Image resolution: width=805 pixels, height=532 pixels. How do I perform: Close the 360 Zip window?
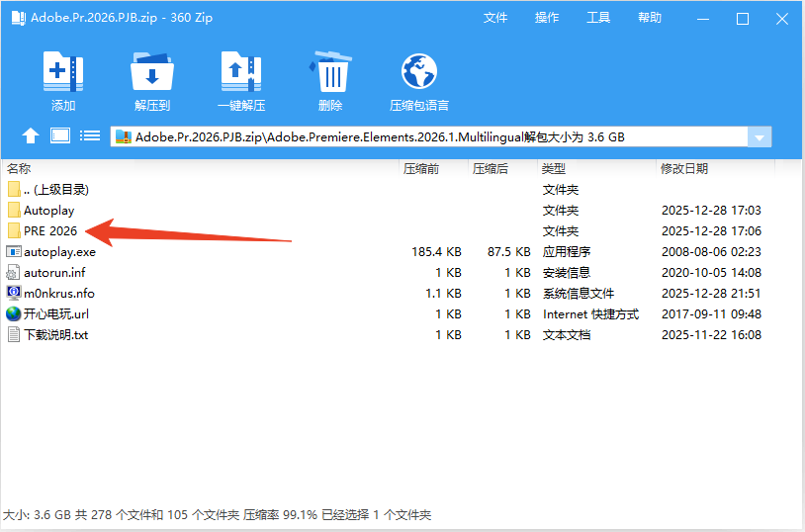pos(782,19)
